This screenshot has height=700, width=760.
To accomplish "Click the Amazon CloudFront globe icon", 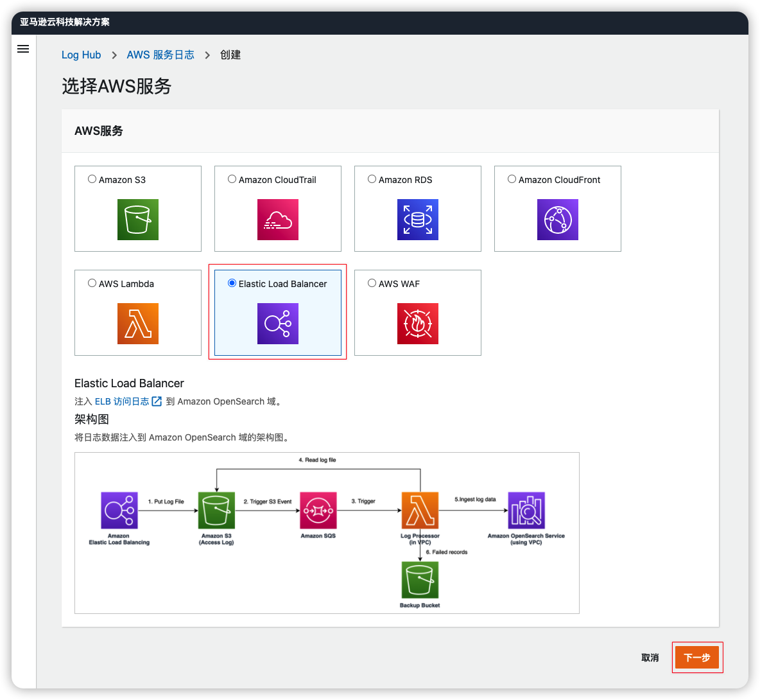I will click(x=557, y=220).
